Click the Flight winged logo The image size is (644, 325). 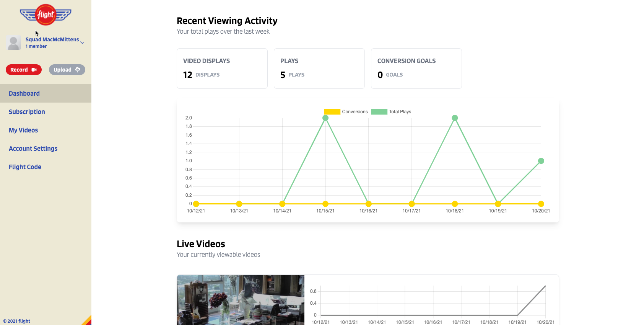[x=46, y=15]
